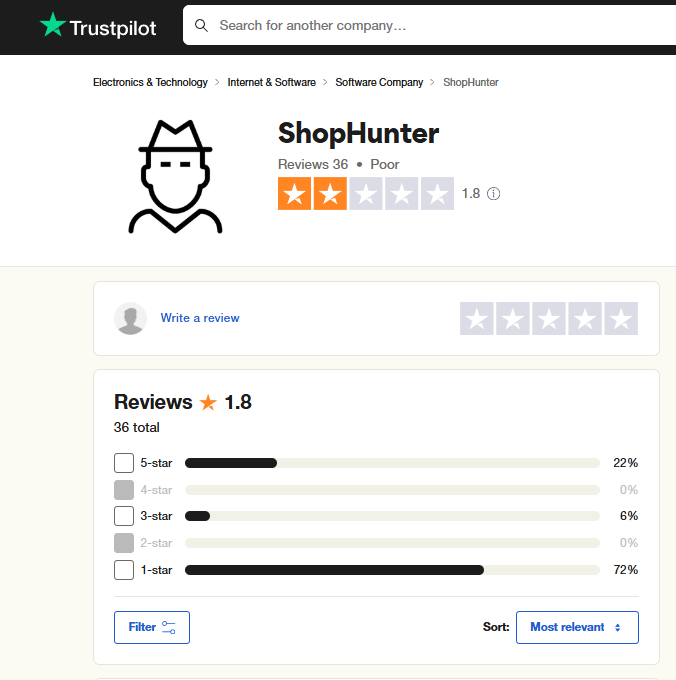Viewport: 676px width, 680px height.
Task: Tick the 1-star filter checkbox
Action: [x=124, y=570]
